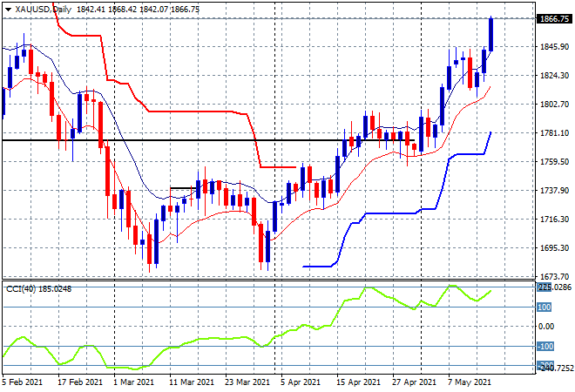Click the 1716.30 price axis label
The width and height of the screenshot is (575, 392).
coord(554,220)
